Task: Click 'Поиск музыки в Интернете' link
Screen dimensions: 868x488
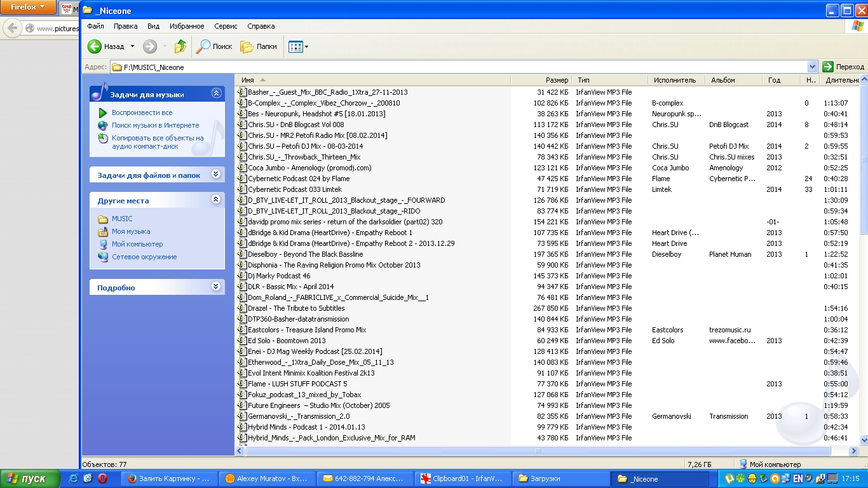Action: (155, 125)
